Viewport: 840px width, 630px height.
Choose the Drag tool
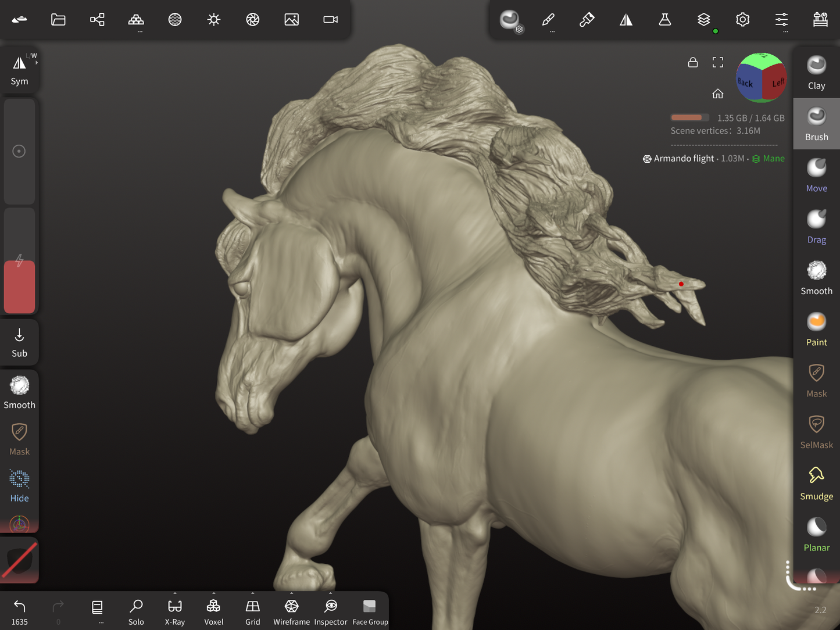tap(816, 227)
